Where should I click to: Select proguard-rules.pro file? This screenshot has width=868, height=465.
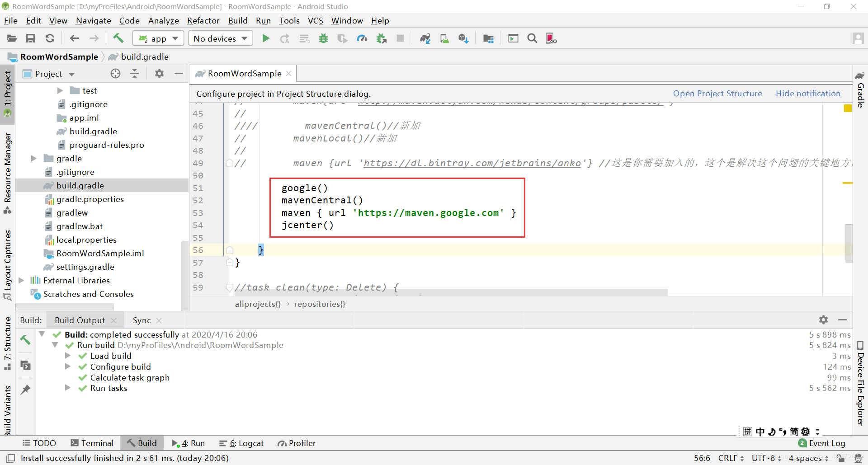107,145
